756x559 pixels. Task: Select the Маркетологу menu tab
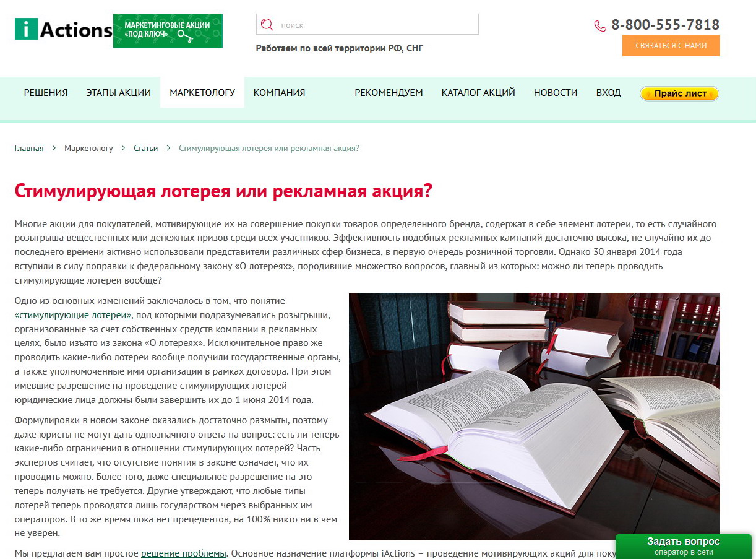[x=202, y=93]
